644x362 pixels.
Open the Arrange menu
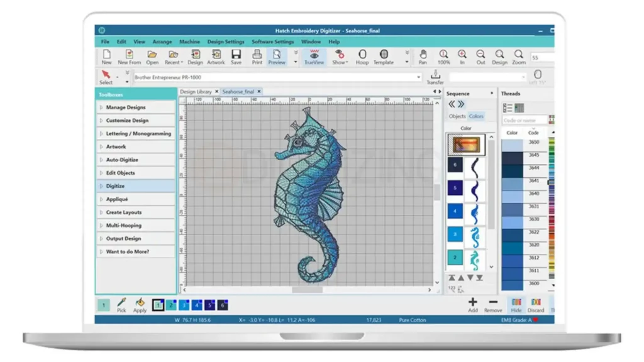pyautogui.click(x=162, y=41)
